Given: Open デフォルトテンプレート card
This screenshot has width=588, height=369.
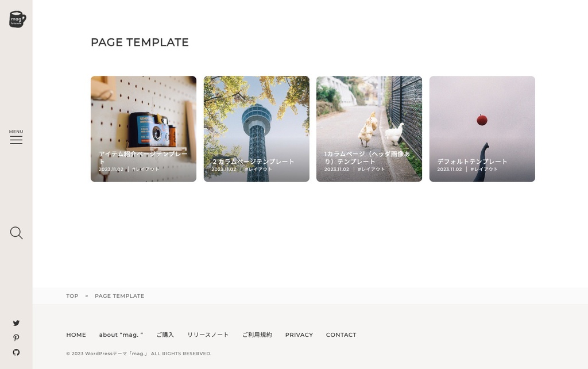Looking at the screenshot, I should click(x=482, y=129).
